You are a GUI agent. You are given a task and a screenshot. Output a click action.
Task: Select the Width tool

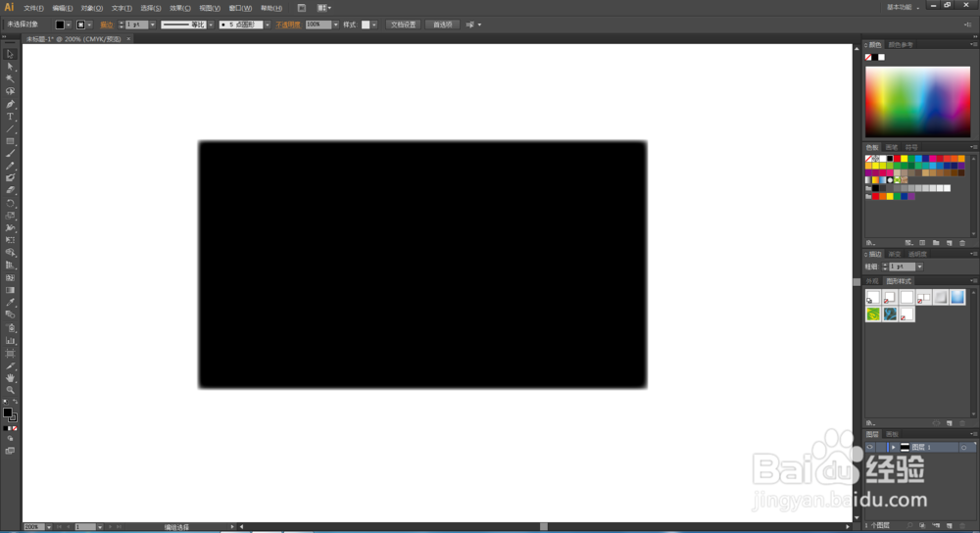tap(10, 228)
